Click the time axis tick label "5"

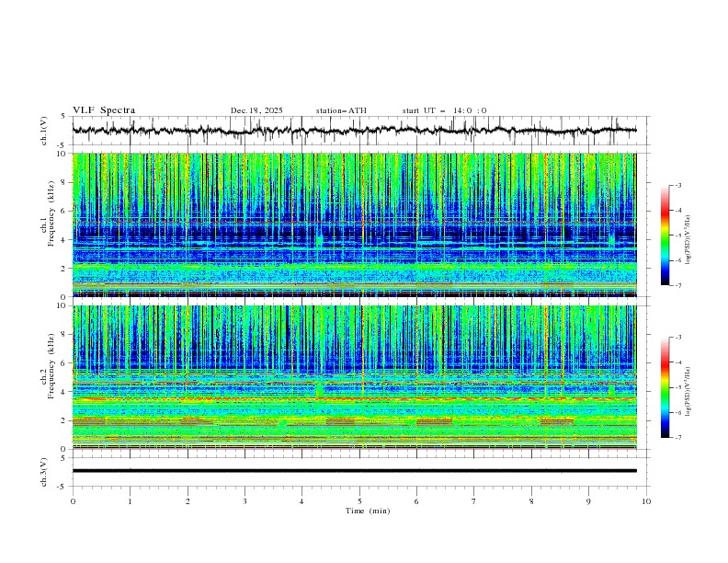click(x=359, y=501)
